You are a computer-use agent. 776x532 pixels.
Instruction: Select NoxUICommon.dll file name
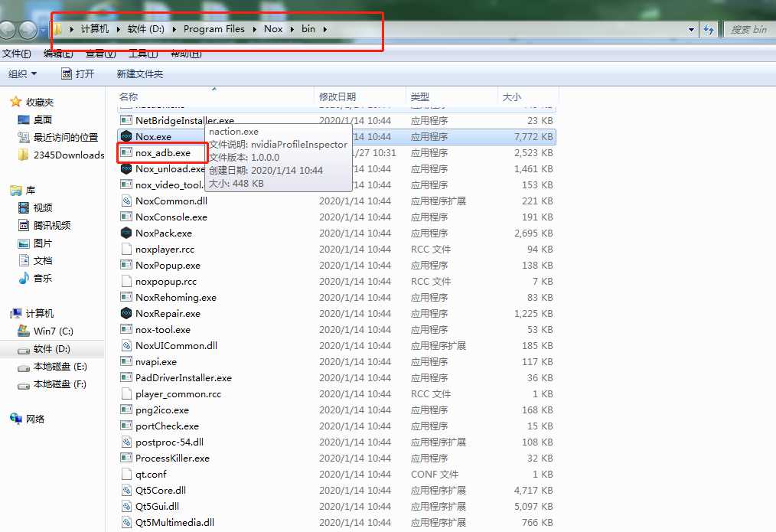coord(176,345)
